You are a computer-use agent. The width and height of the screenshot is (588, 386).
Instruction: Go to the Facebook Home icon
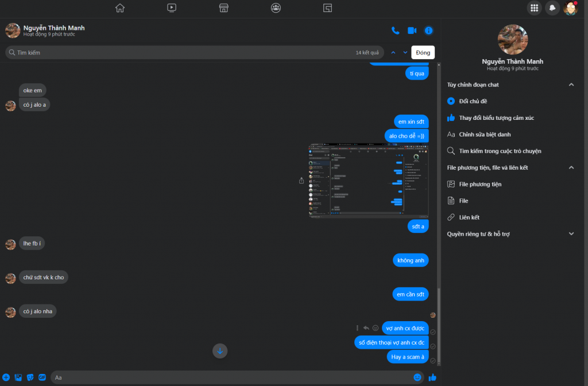point(119,8)
